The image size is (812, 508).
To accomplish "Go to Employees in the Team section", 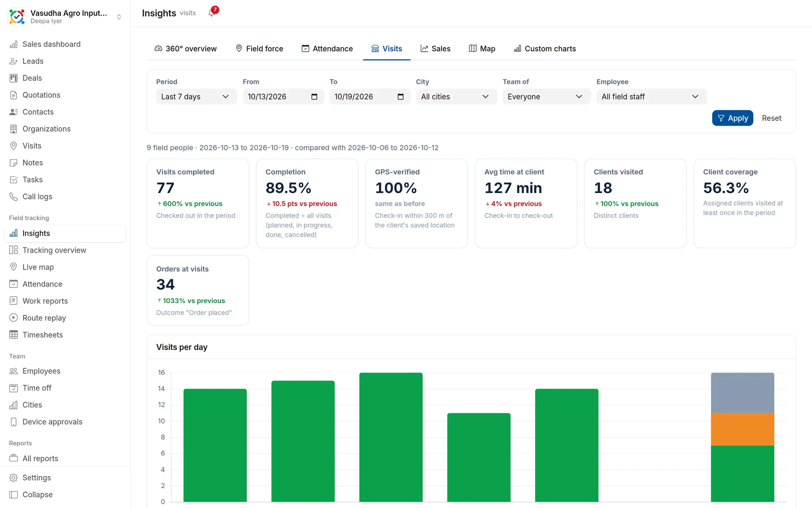I will click(65, 371).
